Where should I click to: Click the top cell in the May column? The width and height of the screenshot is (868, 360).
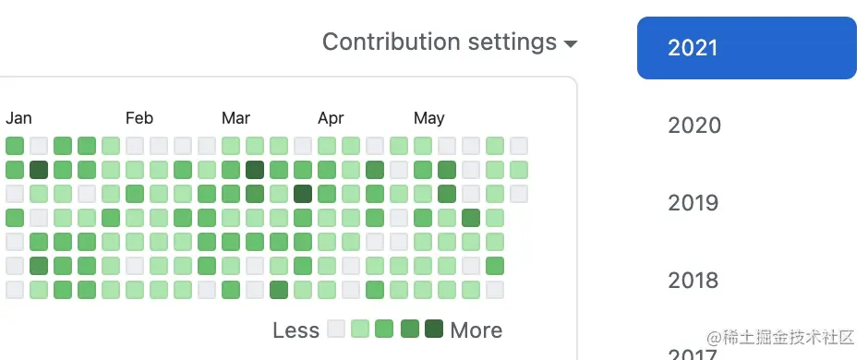tap(422, 146)
